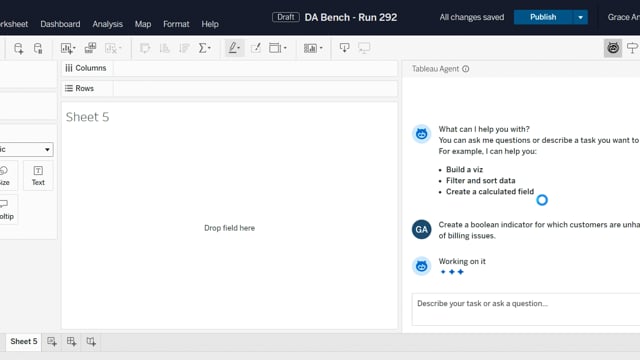Click the Text mark card button
Image resolution: width=640 pixels, height=360 pixels.
(x=38, y=176)
